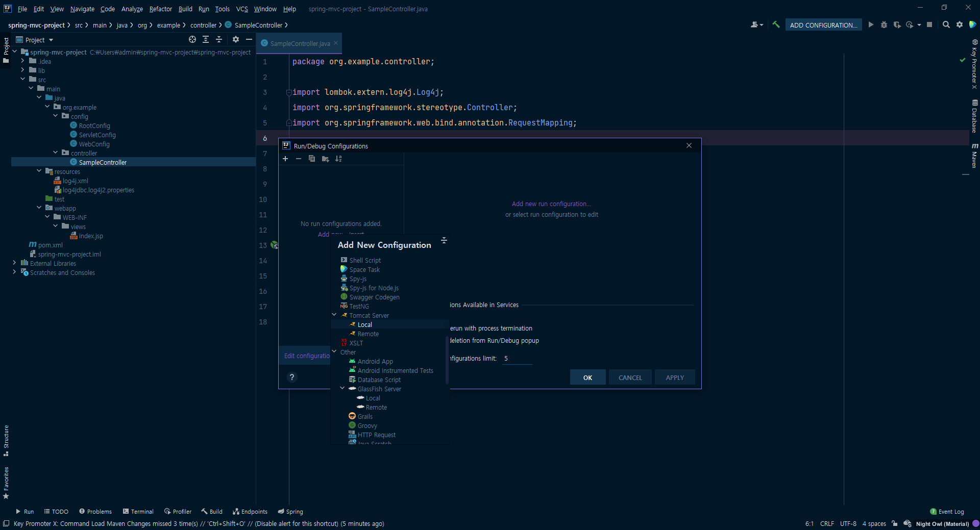Open Search Everywhere magnifier icon
Screen dimensions: 980x530
click(946, 24)
